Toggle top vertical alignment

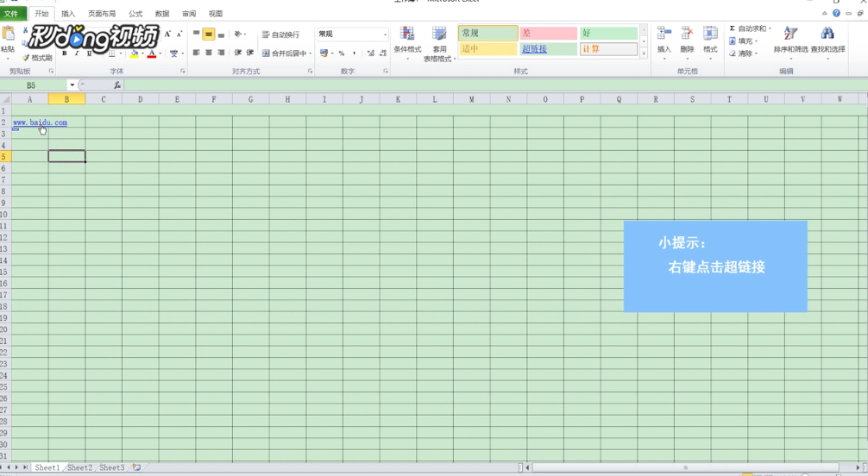coord(196,34)
